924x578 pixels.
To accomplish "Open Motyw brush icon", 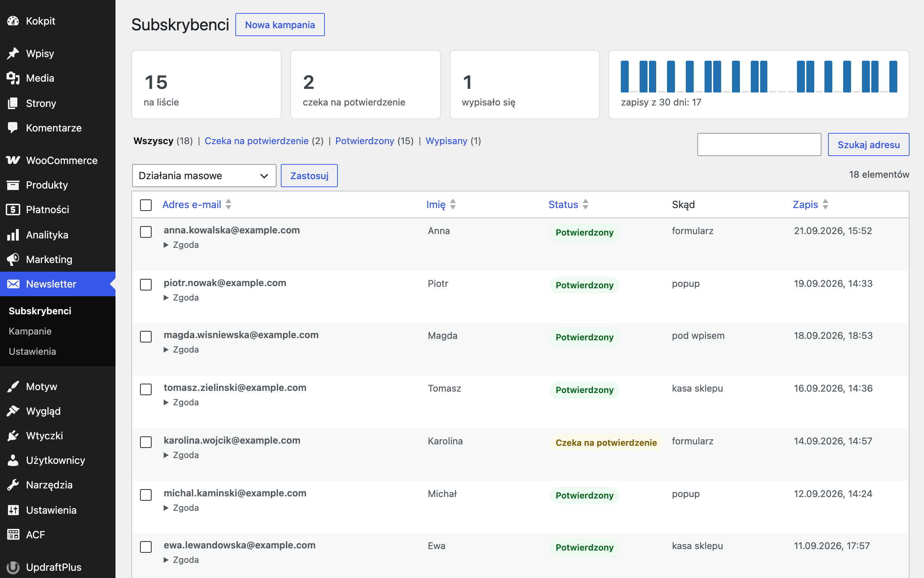I will (13, 387).
